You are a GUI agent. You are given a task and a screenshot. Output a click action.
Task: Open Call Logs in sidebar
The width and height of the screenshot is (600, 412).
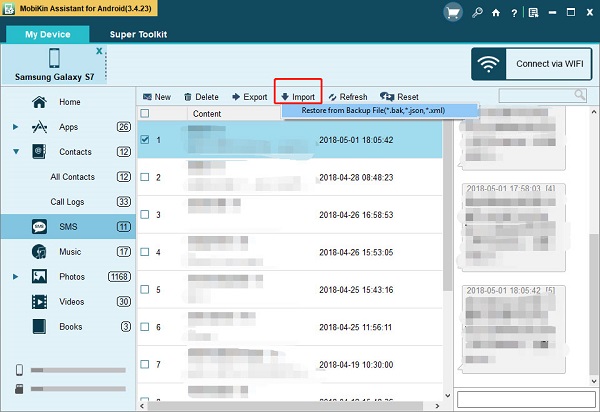(67, 202)
